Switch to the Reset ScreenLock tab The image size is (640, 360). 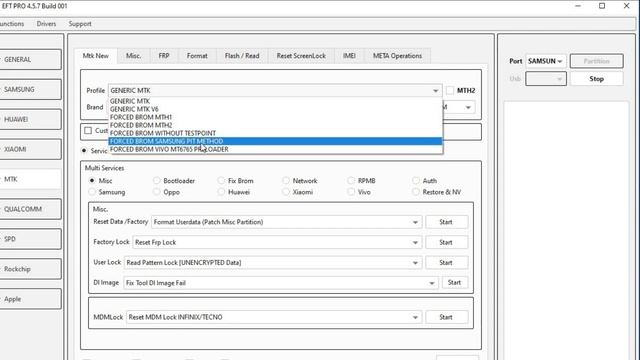pos(301,56)
